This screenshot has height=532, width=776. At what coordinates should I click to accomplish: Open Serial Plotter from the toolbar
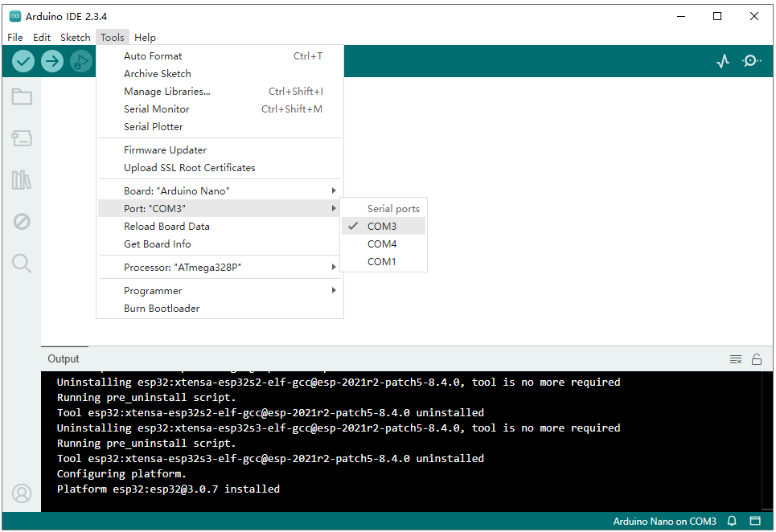pos(723,61)
